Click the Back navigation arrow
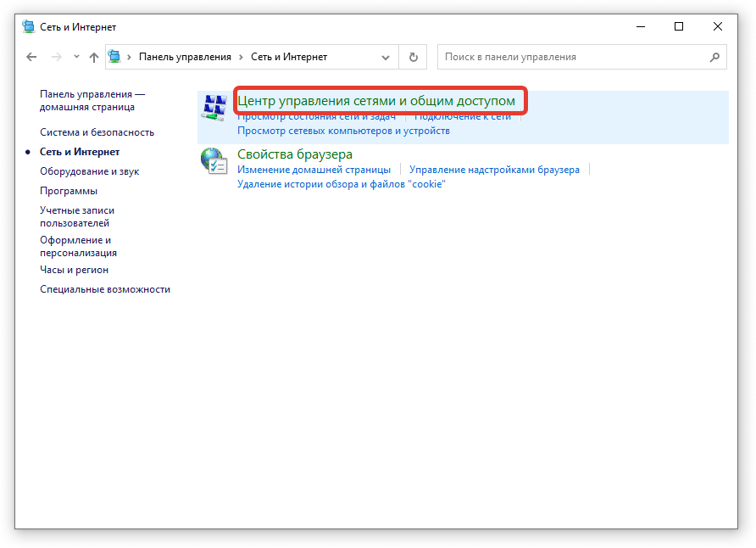The width and height of the screenshot is (756, 548). 31,57
